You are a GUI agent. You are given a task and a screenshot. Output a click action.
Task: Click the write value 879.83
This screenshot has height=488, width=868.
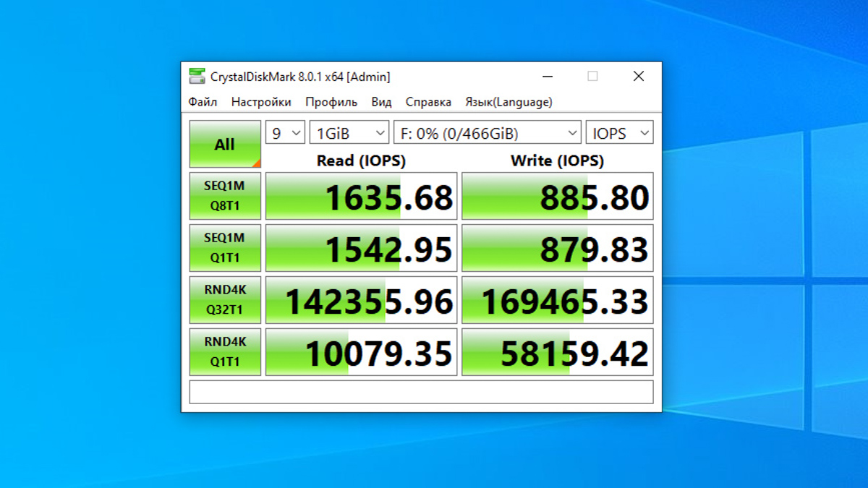[x=558, y=248]
